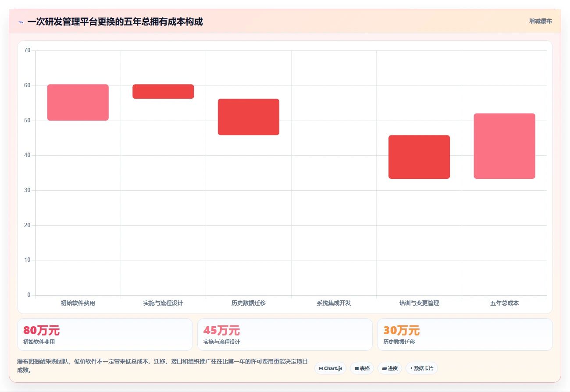Click the y-axis value 60

[x=27, y=86]
